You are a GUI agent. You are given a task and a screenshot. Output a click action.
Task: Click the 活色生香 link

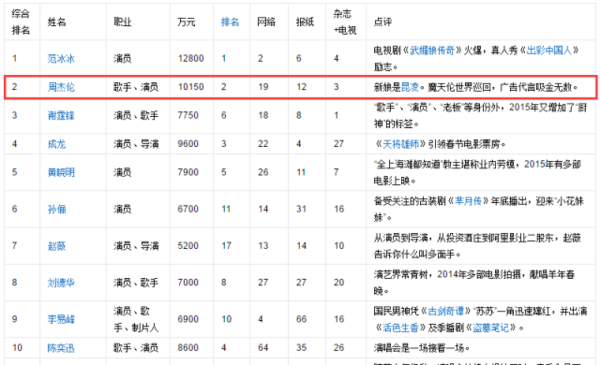(401, 328)
